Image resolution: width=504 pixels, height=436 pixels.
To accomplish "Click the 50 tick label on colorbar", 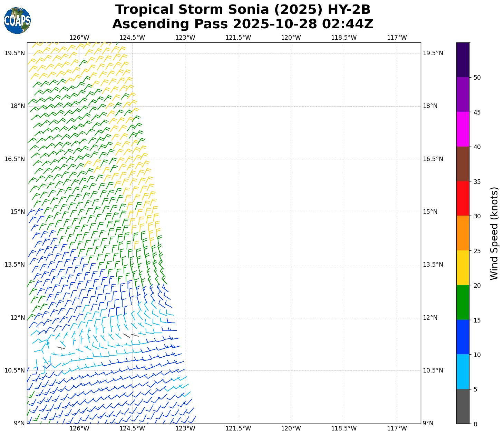I will pyautogui.click(x=477, y=78).
